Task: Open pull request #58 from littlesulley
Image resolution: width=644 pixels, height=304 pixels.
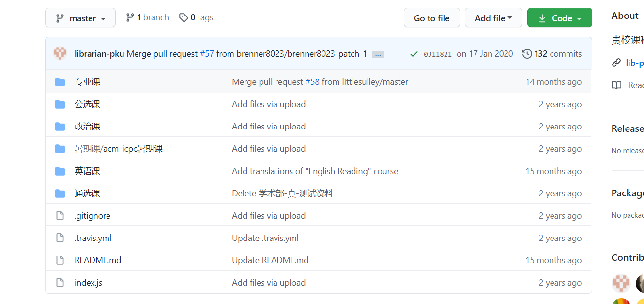Action: [313, 81]
